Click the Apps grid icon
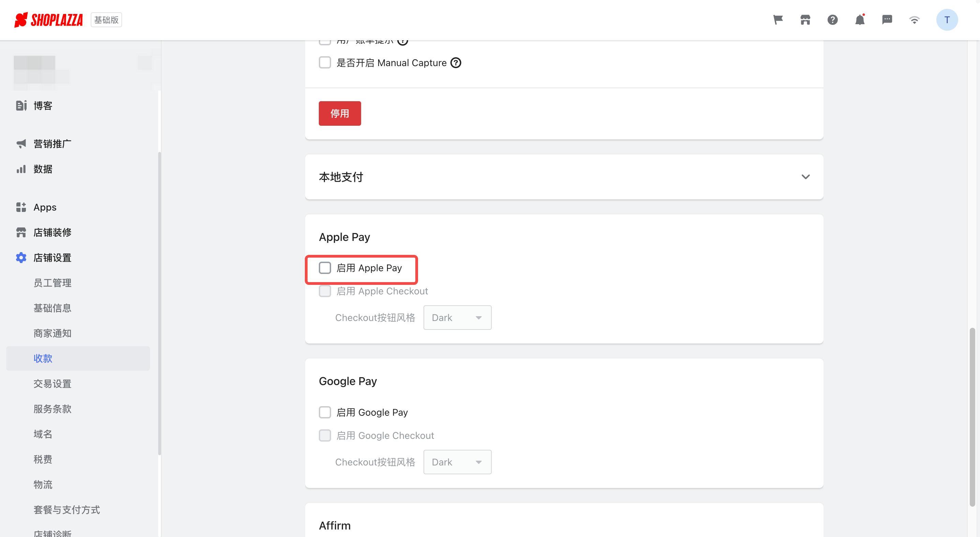 point(21,207)
